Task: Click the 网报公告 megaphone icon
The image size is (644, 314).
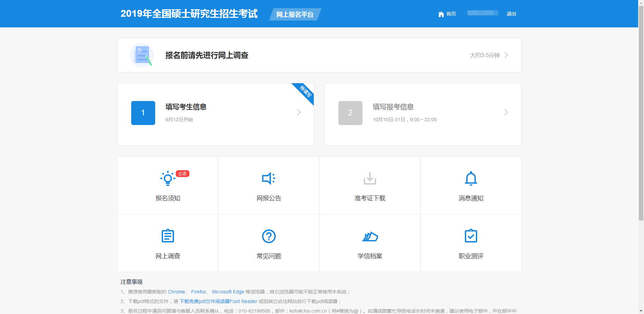Action: [269, 178]
